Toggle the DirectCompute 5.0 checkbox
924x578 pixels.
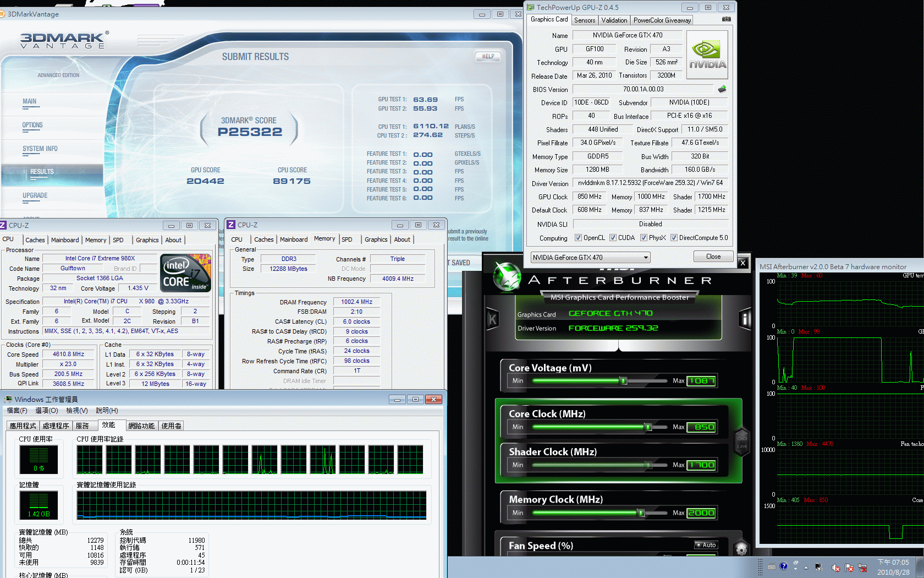click(674, 238)
